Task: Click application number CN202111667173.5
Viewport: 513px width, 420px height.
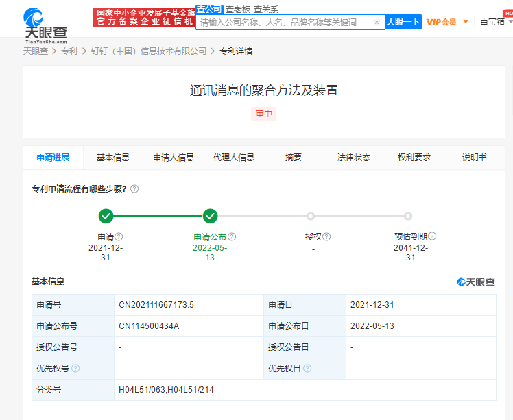Action: click(x=156, y=305)
